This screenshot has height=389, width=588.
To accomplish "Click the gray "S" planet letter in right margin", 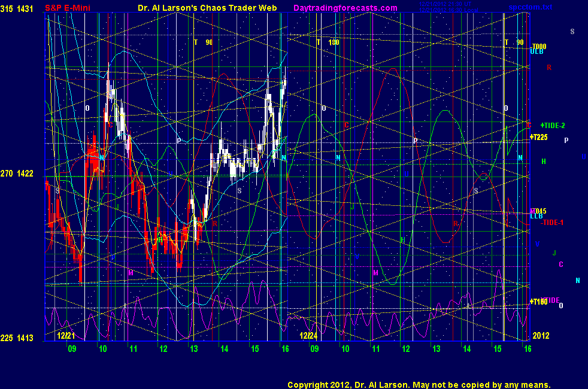I will [572, 32].
